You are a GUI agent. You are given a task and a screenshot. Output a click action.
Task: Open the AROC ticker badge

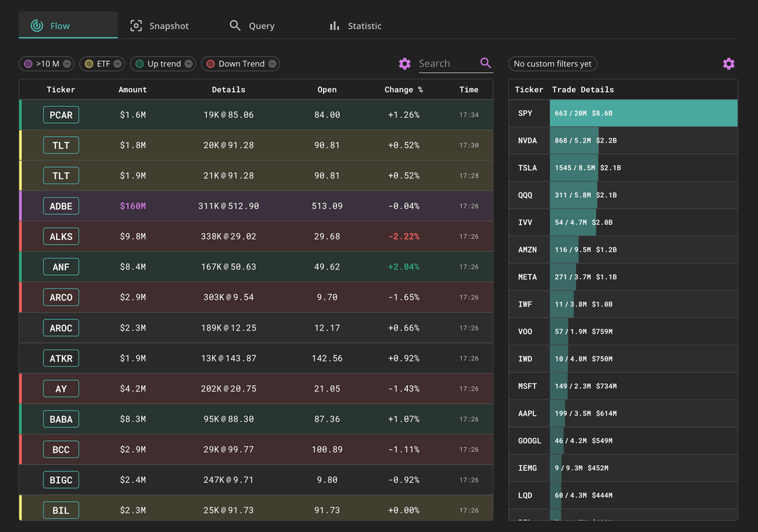coord(61,328)
